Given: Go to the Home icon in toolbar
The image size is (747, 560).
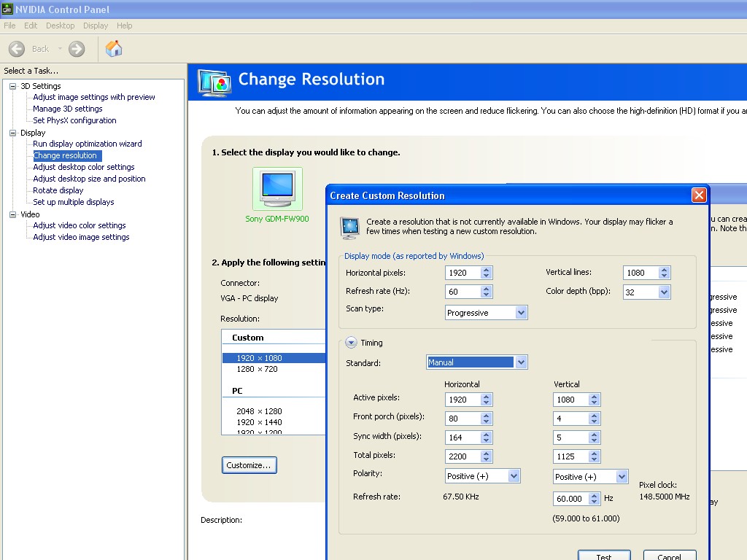Looking at the screenshot, I should click(x=114, y=49).
